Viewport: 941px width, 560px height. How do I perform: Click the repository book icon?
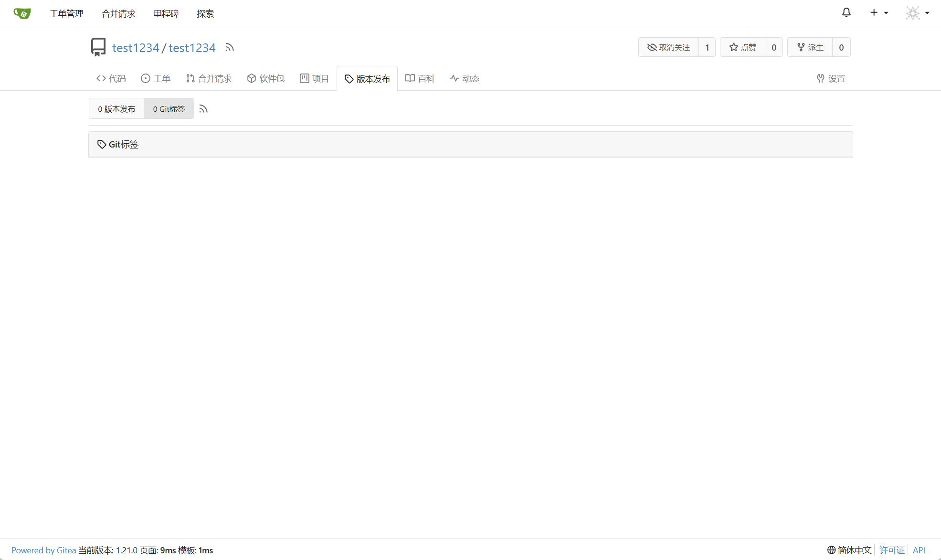point(98,47)
